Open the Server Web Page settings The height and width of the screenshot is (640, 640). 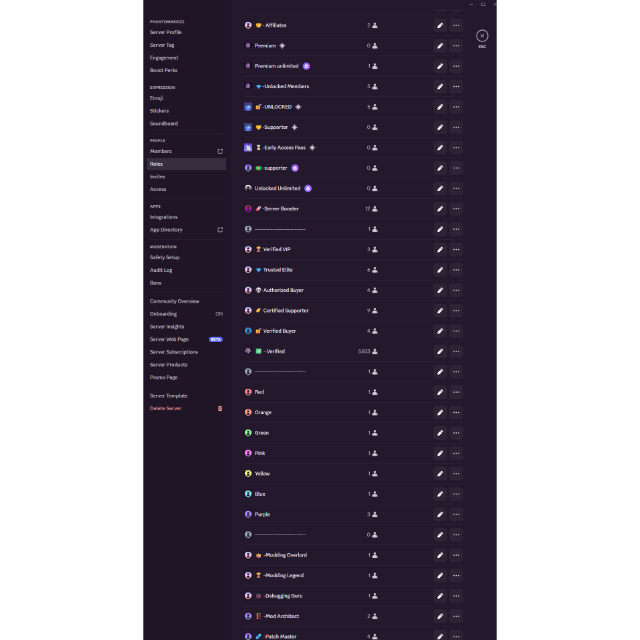click(x=169, y=339)
